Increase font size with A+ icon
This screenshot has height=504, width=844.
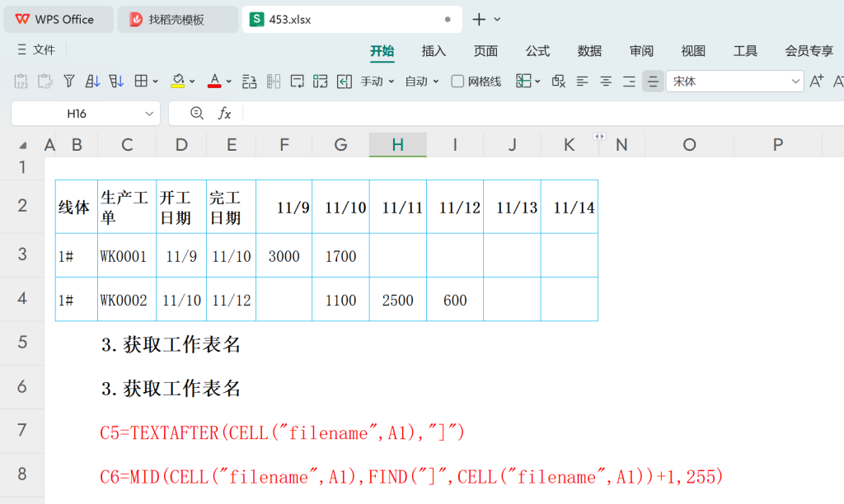point(817,82)
